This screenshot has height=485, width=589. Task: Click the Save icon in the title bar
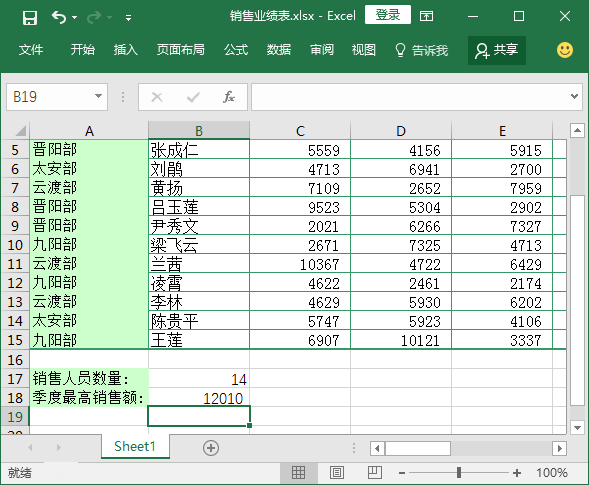pos(30,17)
